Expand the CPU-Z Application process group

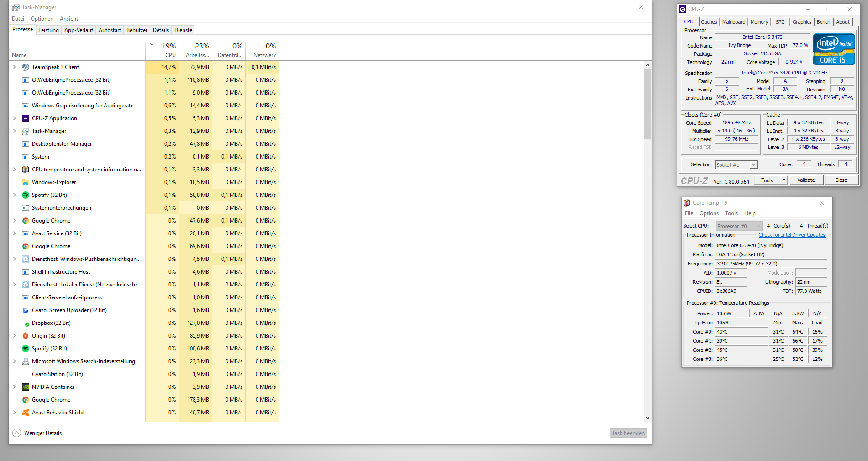pyautogui.click(x=14, y=118)
